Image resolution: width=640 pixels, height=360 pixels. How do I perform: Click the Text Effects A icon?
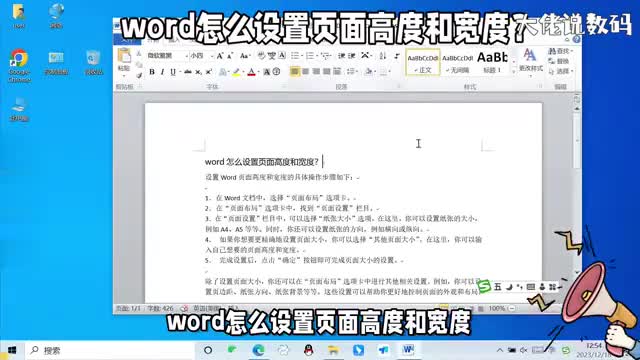[x=223, y=72]
